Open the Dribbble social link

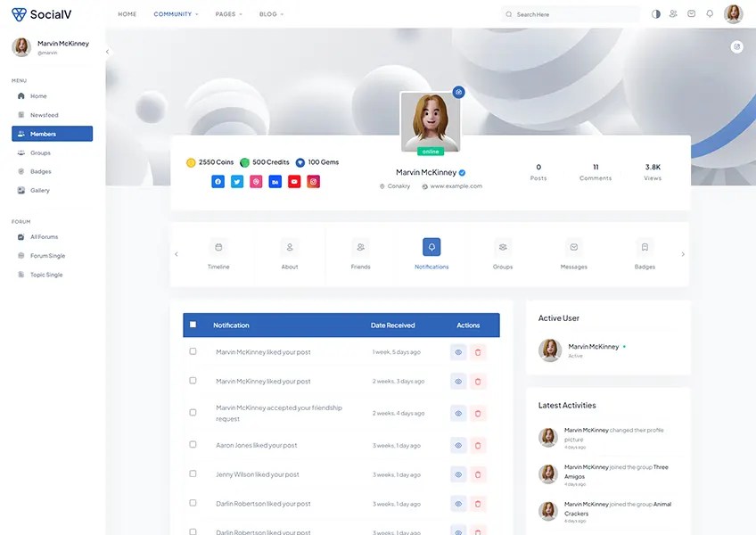tap(256, 181)
